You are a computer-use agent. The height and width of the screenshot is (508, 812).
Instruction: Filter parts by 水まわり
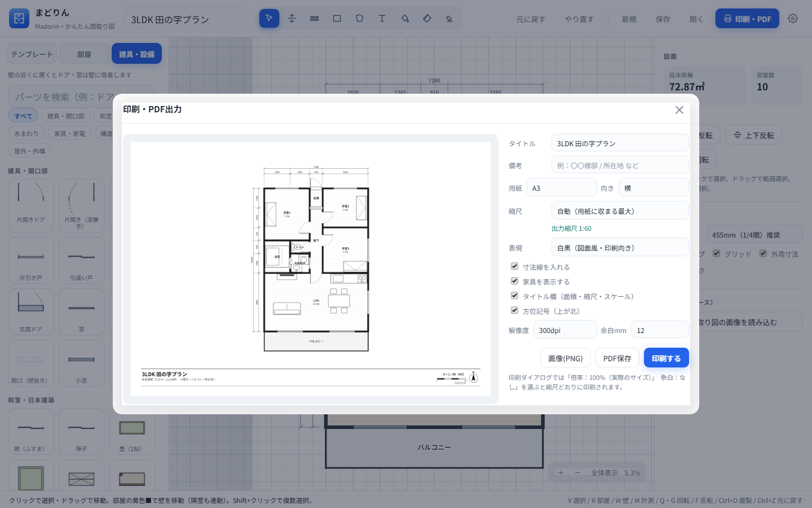26,134
